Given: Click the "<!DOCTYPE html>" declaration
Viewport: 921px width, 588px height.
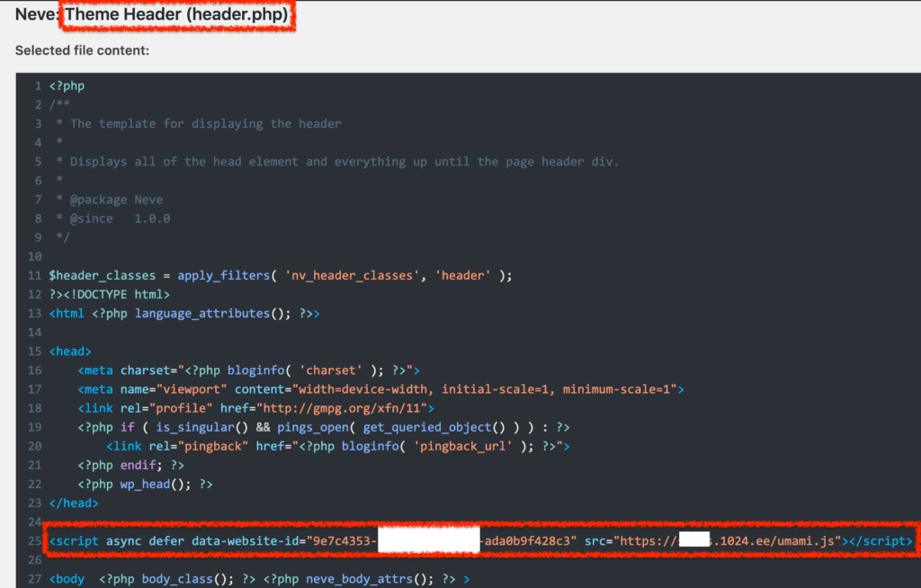Looking at the screenshot, I should (x=116, y=294).
